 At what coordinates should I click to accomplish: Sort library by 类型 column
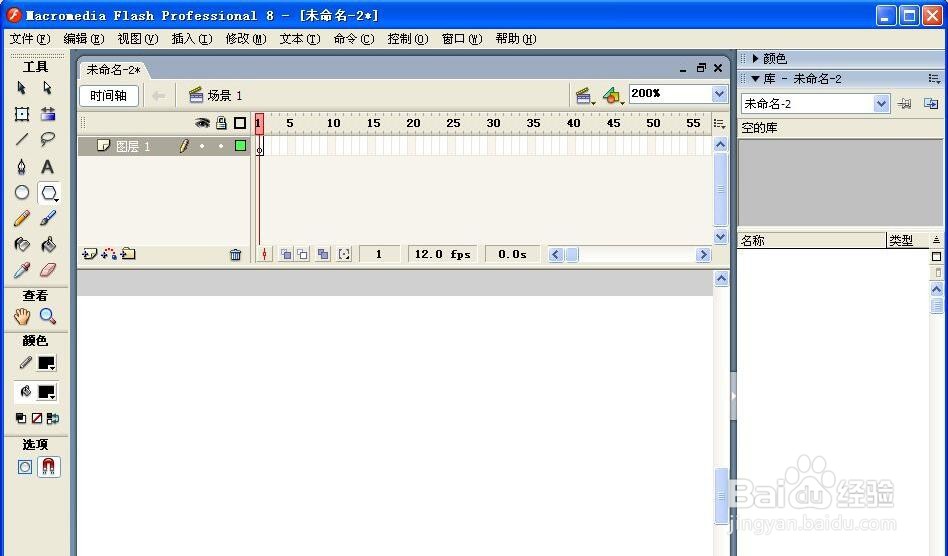pyautogui.click(x=907, y=241)
